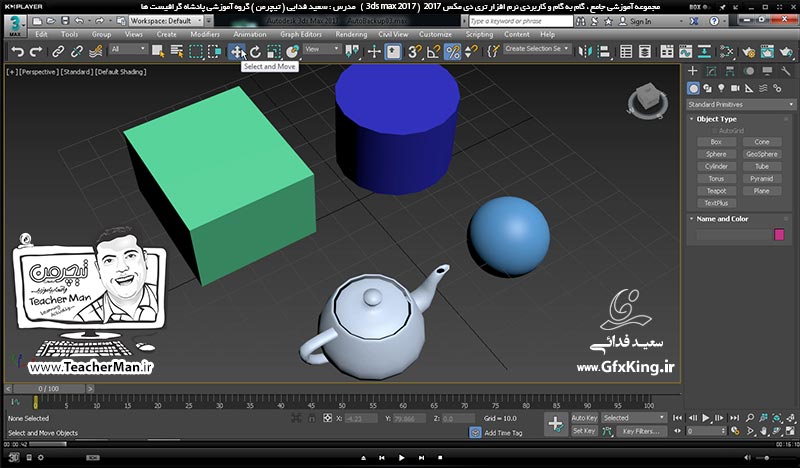Image resolution: width=800 pixels, height=468 pixels.
Task: Select the Lights category icon
Action: coord(721,88)
